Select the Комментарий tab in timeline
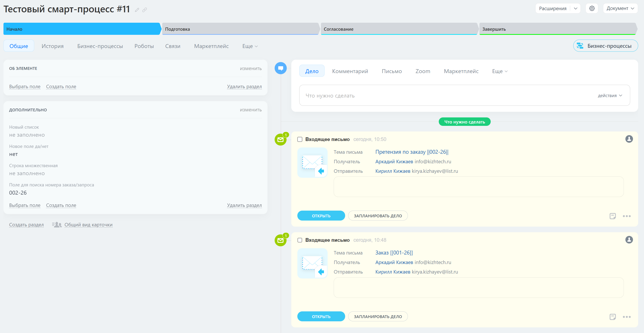 350,71
